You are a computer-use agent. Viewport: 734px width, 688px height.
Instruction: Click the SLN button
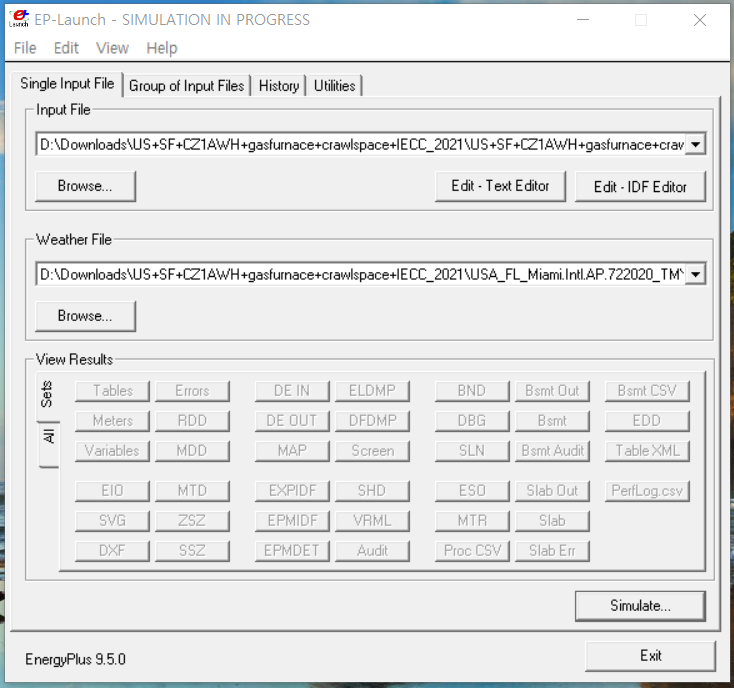click(x=472, y=451)
